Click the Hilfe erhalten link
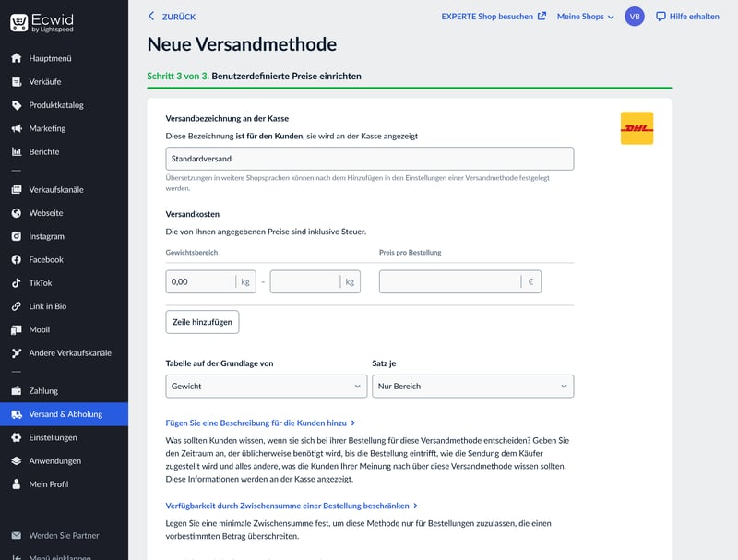The height and width of the screenshot is (560, 738). point(695,17)
